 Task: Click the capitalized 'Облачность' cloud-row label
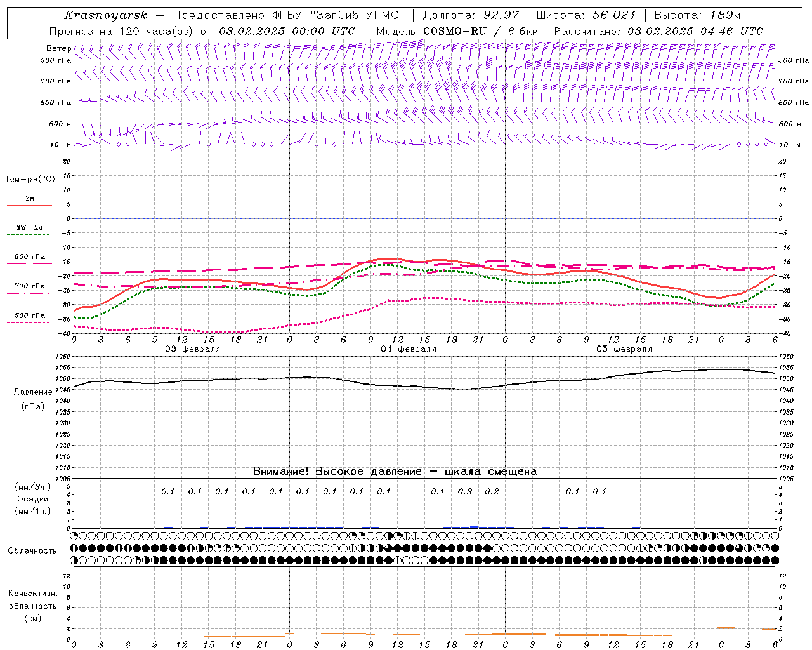[32, 551]
